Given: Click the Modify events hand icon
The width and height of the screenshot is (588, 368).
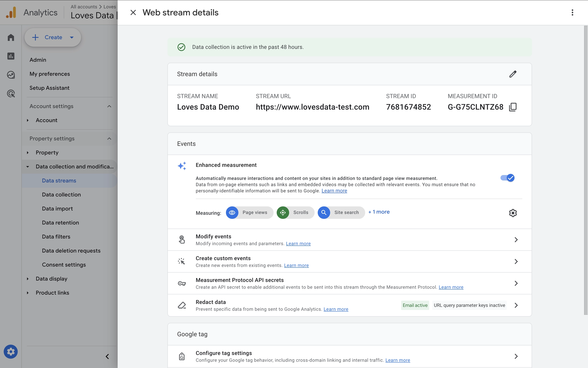Looking at the screenshot, I should (x=182, y=240).
